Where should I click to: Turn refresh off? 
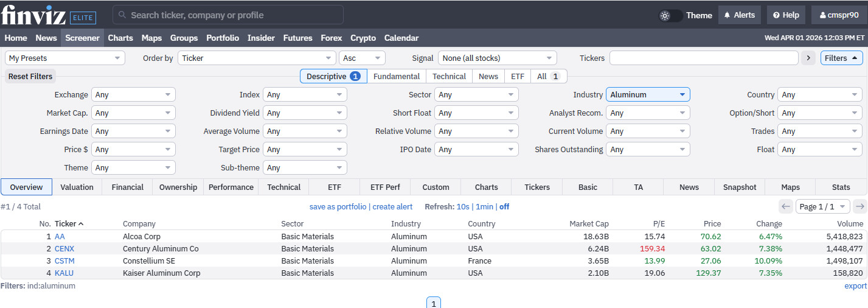pos(504,207)
